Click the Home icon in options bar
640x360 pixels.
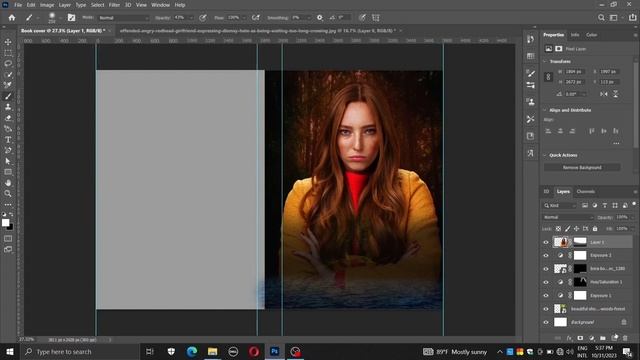(x=12, y=18)
